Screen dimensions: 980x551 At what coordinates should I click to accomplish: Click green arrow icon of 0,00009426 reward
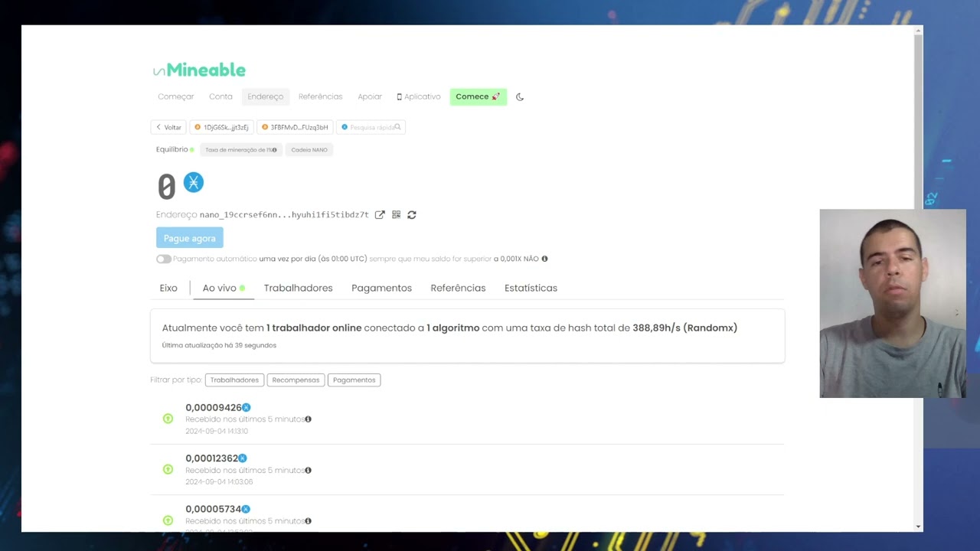click(x=168, y=419)
